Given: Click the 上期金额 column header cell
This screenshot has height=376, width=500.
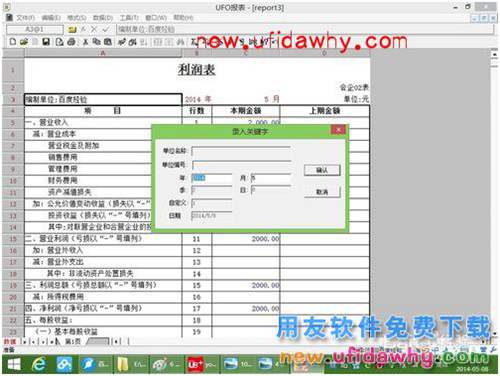Looking at the screenshot, I should [325, 111].
